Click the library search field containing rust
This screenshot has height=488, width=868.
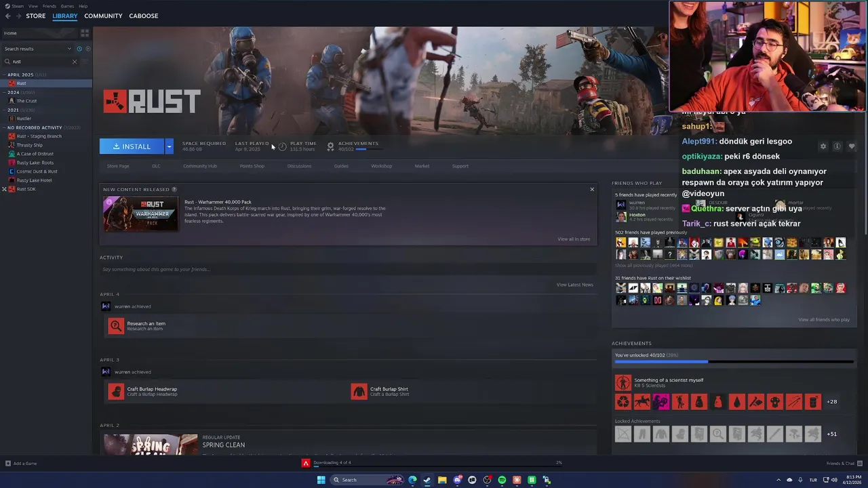39,62
